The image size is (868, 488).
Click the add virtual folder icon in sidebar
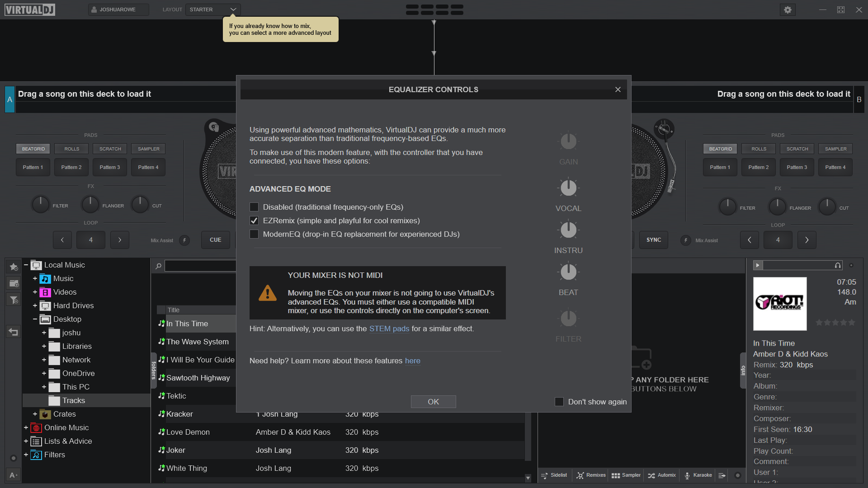coord(14,283)
